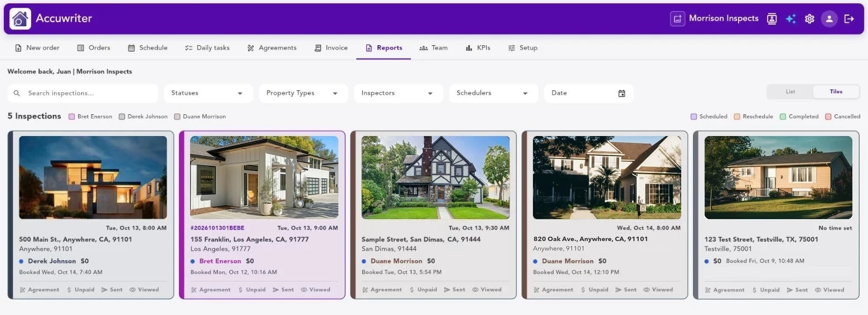Screen dimensions: 868x315
Task: Open Agreement for 500 Main St. card
Action: click(39, 290)
